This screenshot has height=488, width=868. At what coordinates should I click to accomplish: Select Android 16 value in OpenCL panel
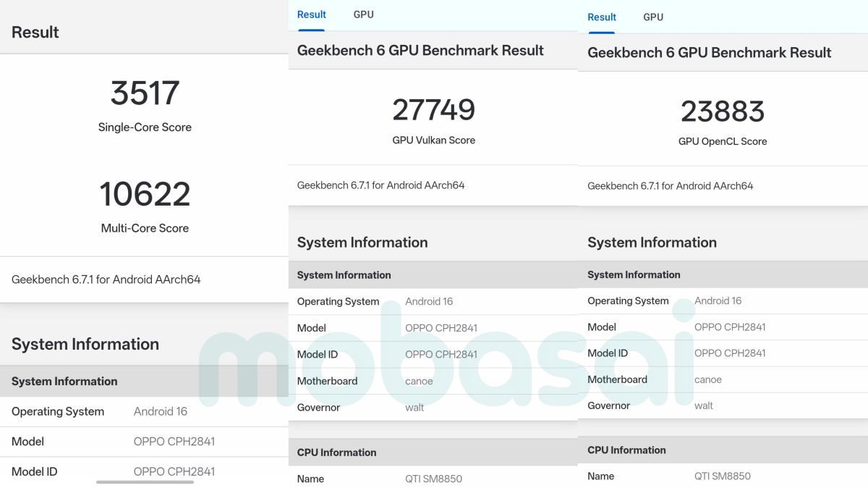click(x=718, y=301)
